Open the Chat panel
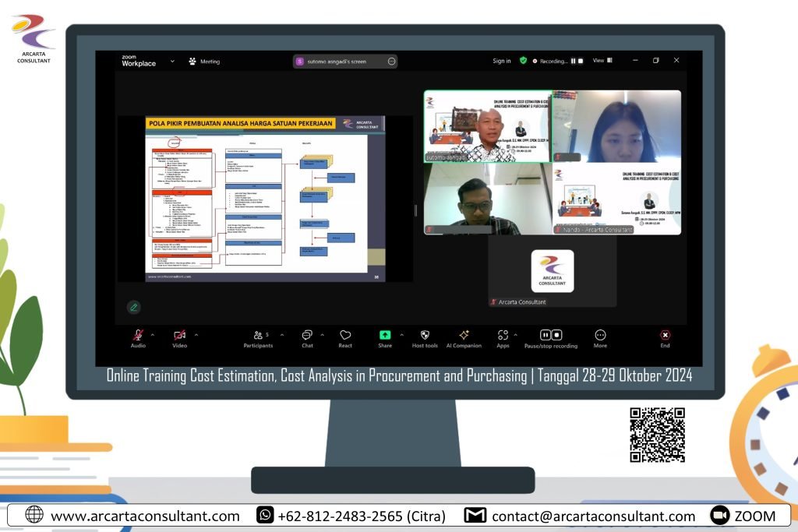This screenshot has width=798, height=532. click(307, 335)
